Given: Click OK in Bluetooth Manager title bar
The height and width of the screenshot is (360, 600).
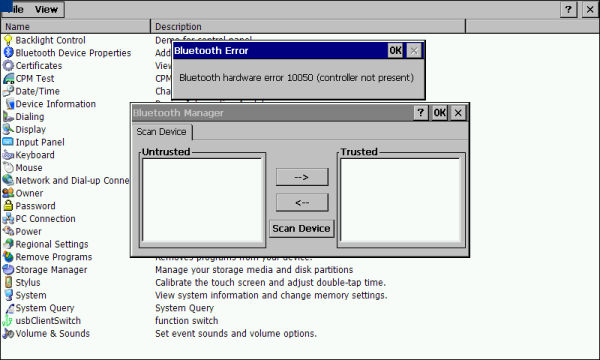Looking at the screenshot, I should (x=439, y=113).
